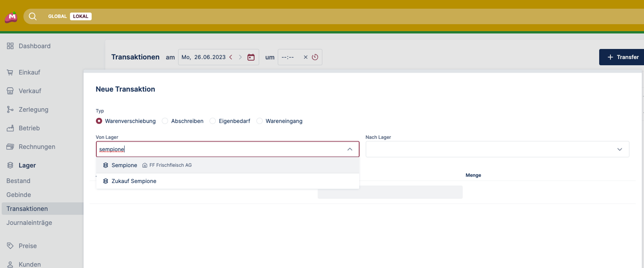The height and width of the screenshot is (268, 644).
Task: Click the app logo in header
Action: point(11,17)
